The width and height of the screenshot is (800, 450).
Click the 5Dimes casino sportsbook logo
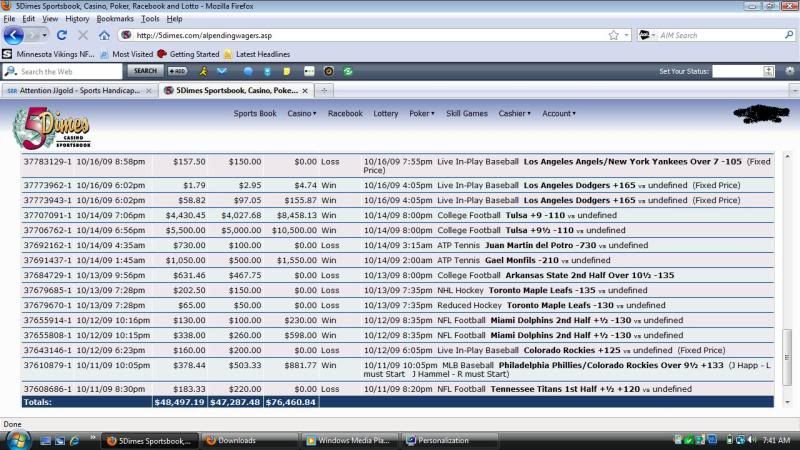[x=52, y=128]
